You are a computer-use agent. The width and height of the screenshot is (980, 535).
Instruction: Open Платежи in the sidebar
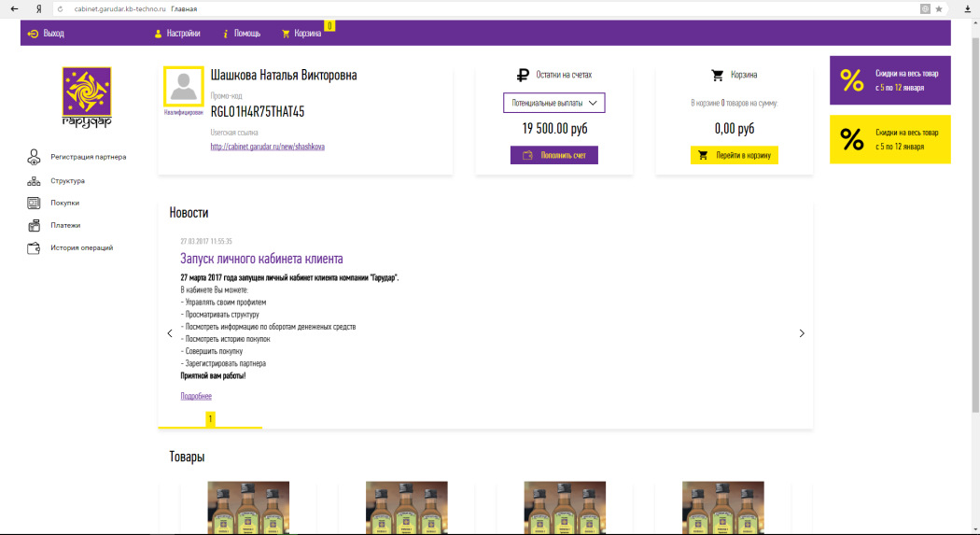pos(65,225)
